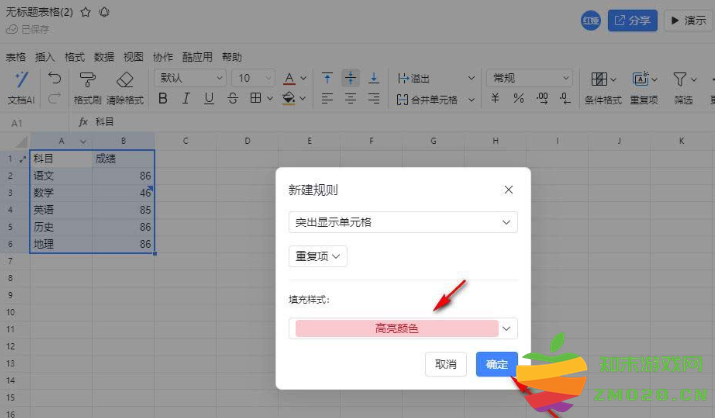The height and width of the screenshot is (418, 715).
Task: Star the document with the favorite icon
Action: coord(85,12)
